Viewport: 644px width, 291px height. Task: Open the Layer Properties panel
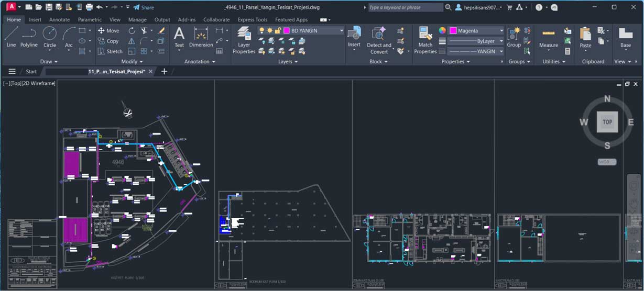point(244,40)
